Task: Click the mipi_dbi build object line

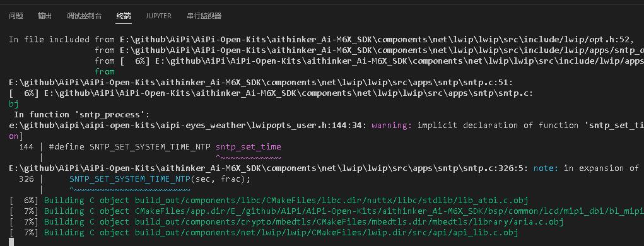Action: [x=326, y=211]
